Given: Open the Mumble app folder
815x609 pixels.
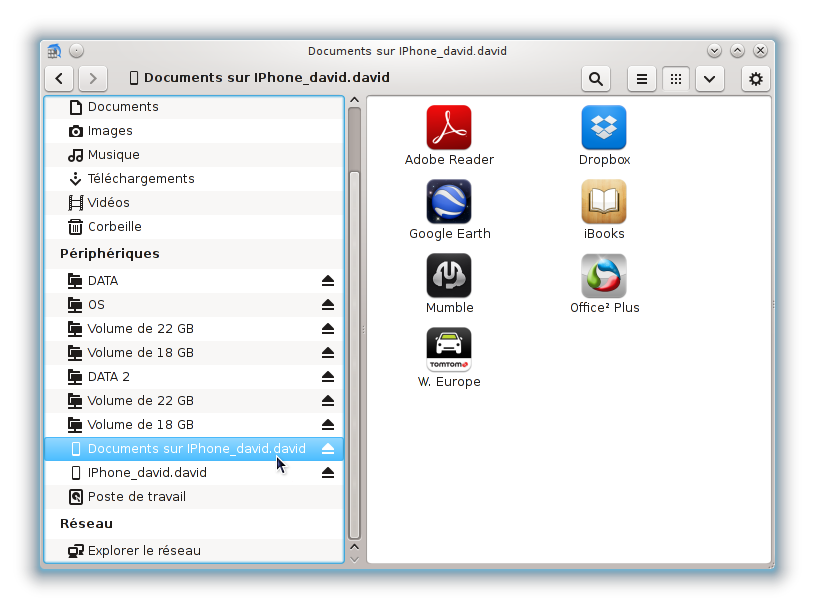Looking at the screenshot, I should (x=449, y=284).
